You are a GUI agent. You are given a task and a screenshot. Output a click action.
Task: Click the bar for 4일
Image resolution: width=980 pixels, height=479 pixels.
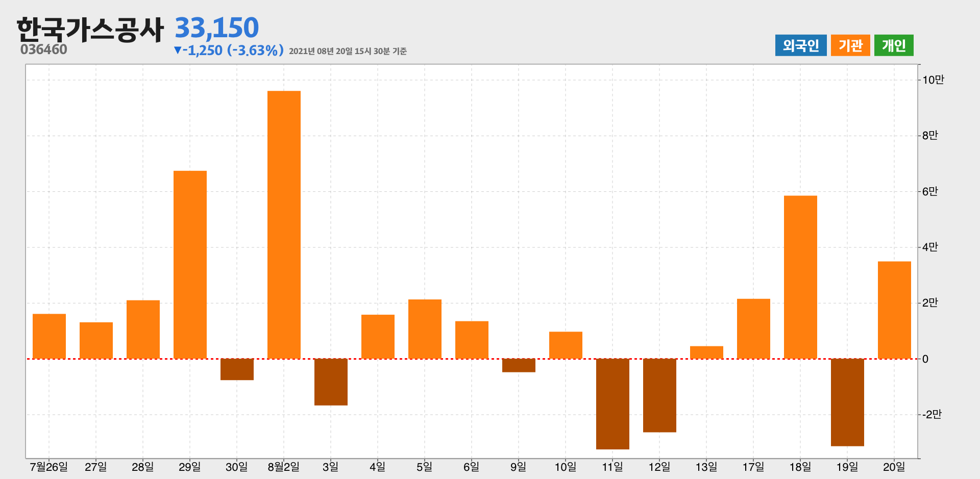[378, 337]
